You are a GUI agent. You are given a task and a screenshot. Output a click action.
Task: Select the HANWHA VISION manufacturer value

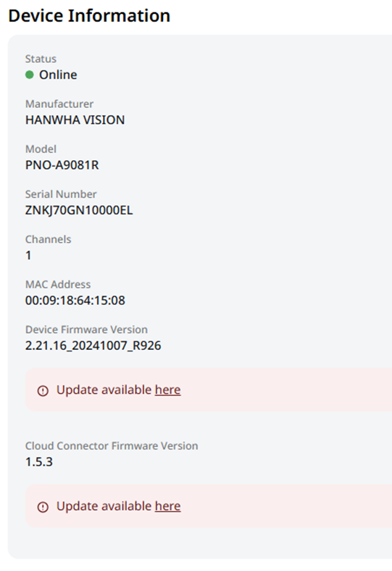click(x=75, y=120)
